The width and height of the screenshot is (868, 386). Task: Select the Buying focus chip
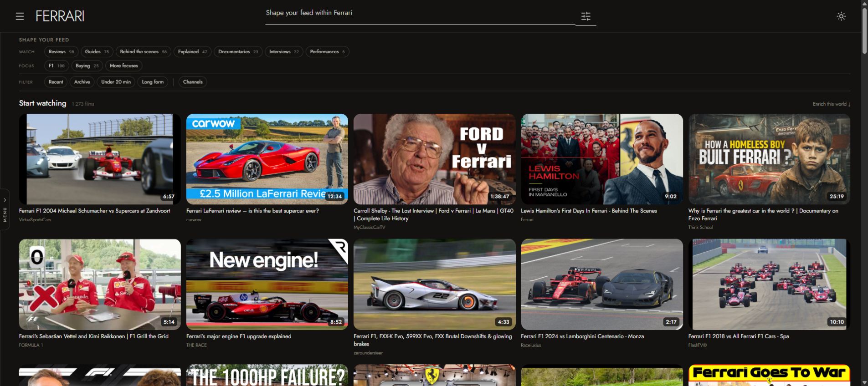(x=87, y=66)
